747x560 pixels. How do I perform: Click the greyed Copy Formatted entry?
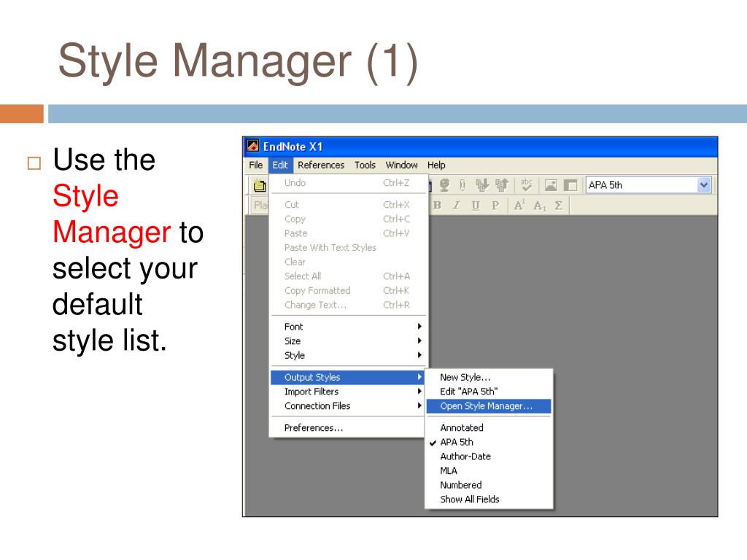(x=348, y=290)
